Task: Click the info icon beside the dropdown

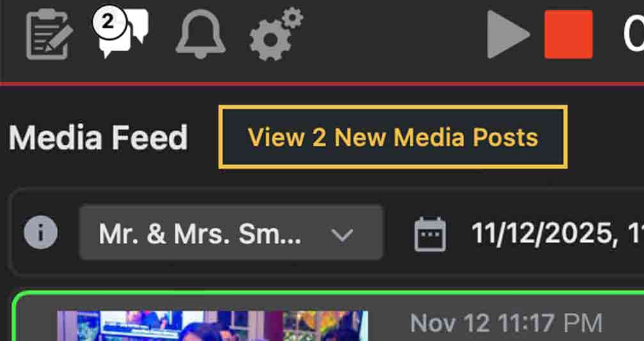Action: click(40, 233)
